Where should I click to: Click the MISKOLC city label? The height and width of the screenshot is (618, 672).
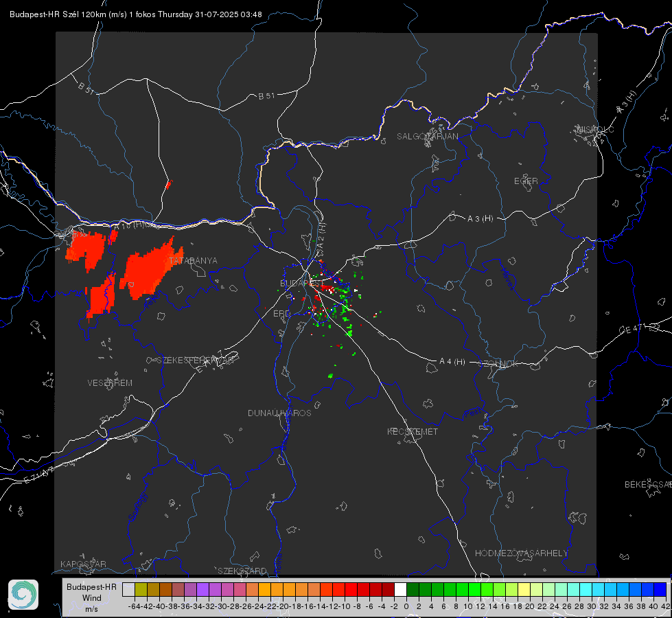pyautogui.click(x=595, y=129)
